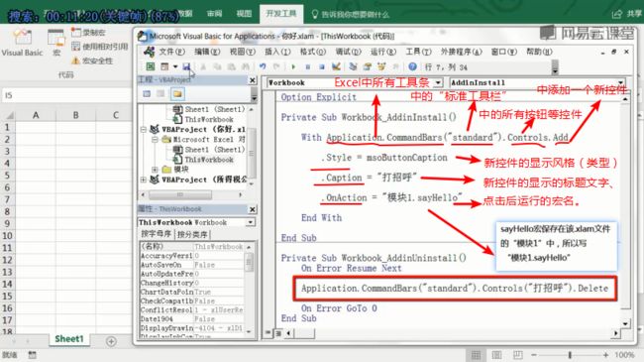Screen dimensions: 644x362
Task: Click the AutoSaveOn property row
Action: tap(192, 265)
